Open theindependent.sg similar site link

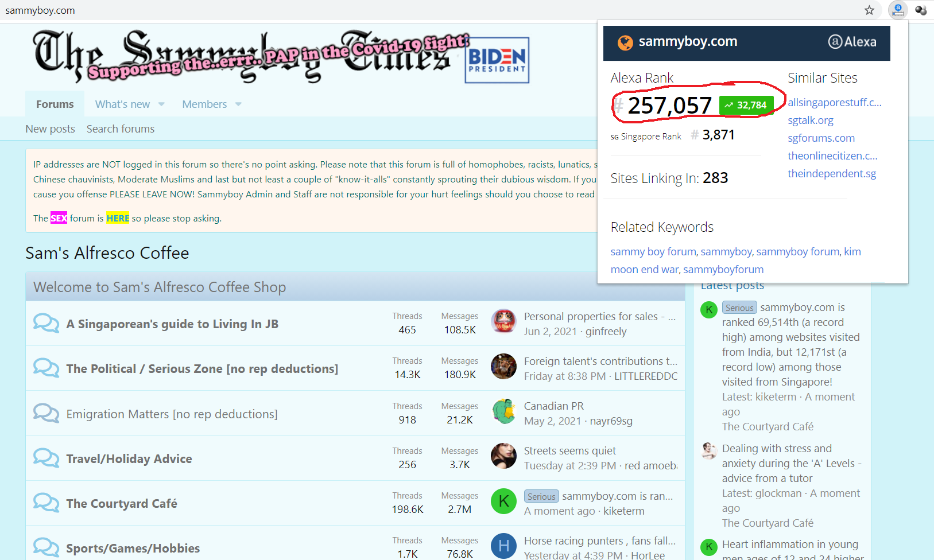point(832,173)
